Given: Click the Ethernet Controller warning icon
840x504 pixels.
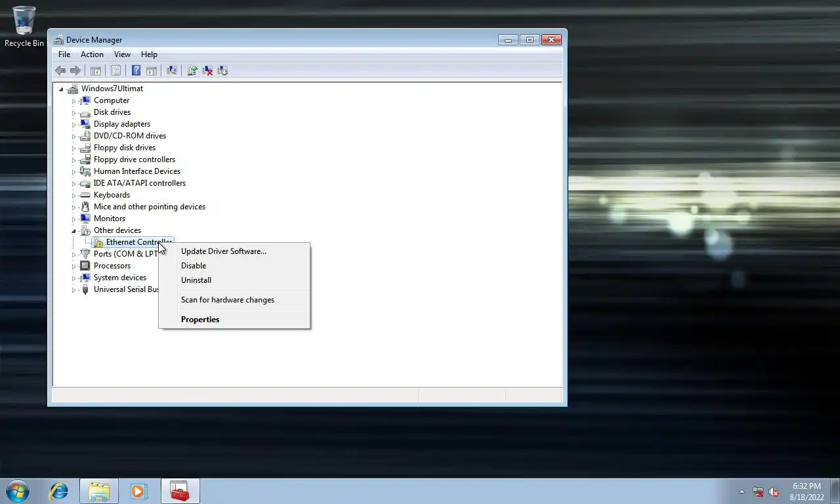Looking at the screenshot, I should tap(98, 242).
